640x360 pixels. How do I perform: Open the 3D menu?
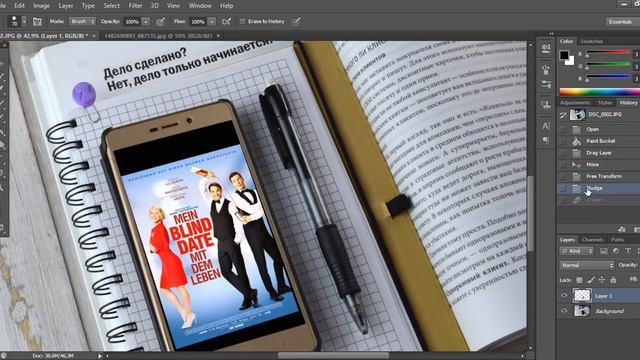pos(155,6)
